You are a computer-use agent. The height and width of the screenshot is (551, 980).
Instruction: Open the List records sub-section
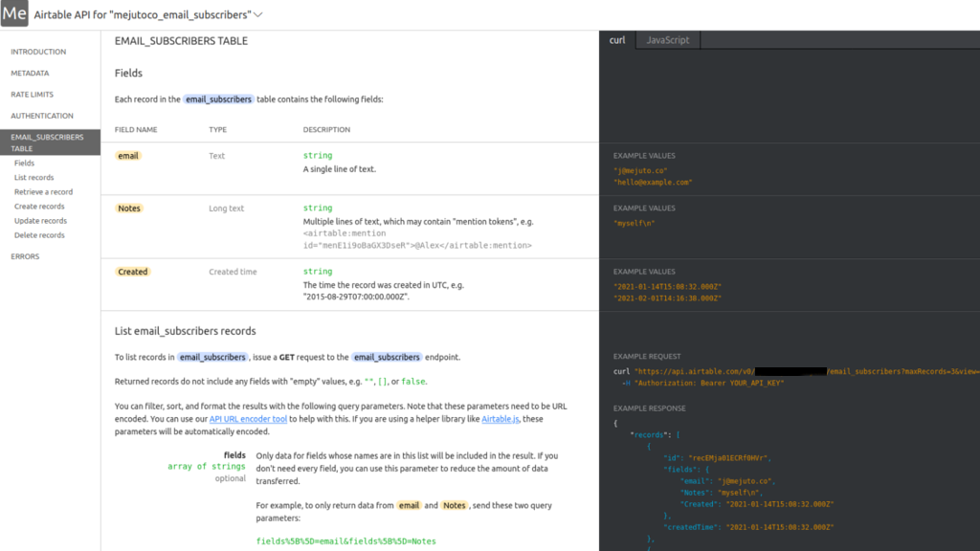click(33, 177)
